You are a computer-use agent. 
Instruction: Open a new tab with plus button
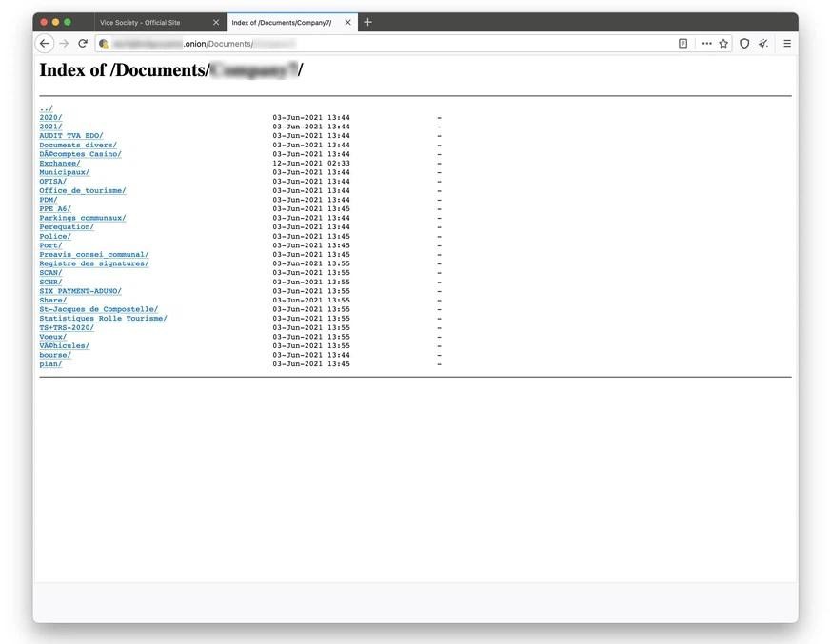tap(368, 22)
